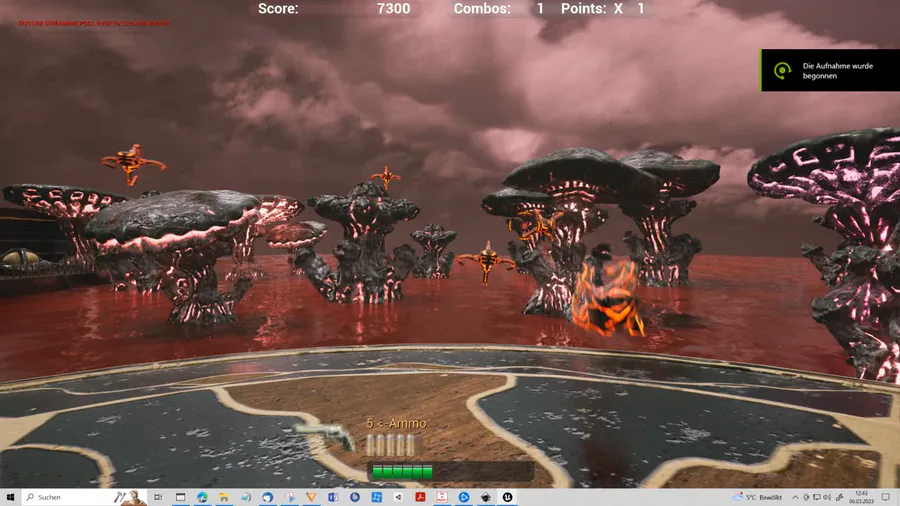Open the Windows Start menu

point(10,497)
